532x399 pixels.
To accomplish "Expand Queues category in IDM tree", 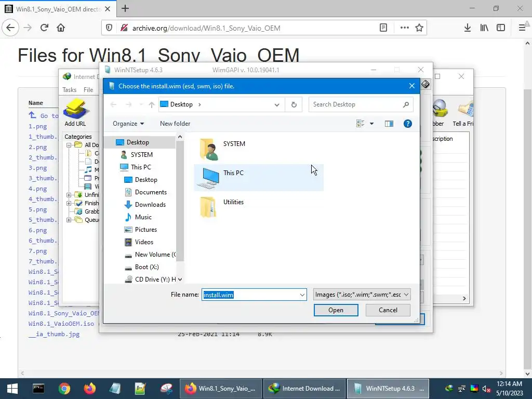I will [x=69, y=220].
